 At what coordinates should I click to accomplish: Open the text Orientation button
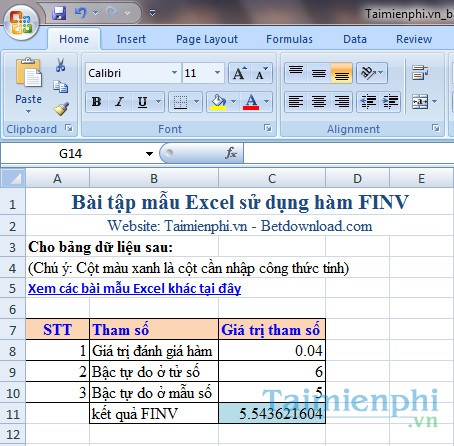pyautogui.click(x=372, y=73)
